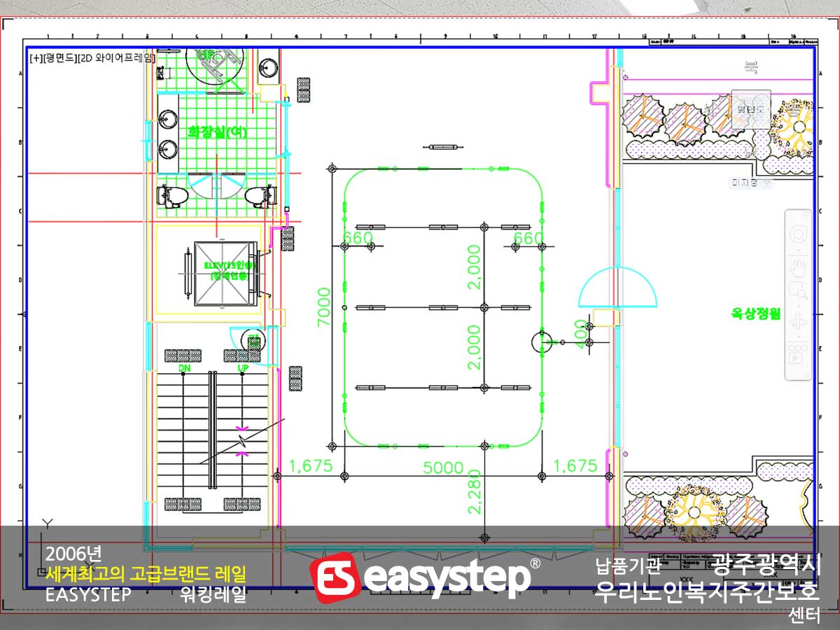
Task: Select the 5000 horizontal dimension text
Action: coord(443,467)
